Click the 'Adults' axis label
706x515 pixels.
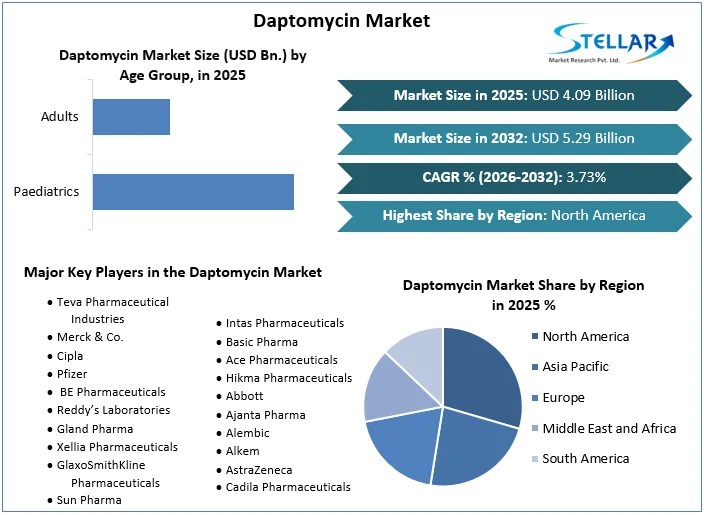[59, 117]
